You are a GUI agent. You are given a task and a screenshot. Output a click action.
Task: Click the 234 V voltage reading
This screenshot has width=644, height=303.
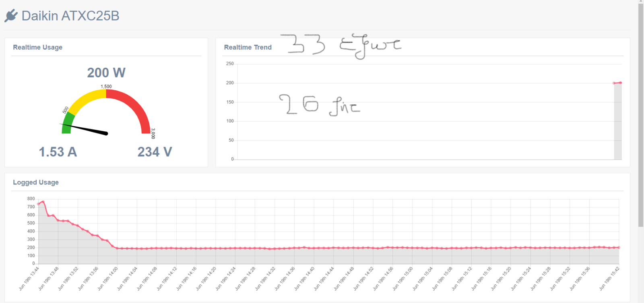click(x=155, y=152)
